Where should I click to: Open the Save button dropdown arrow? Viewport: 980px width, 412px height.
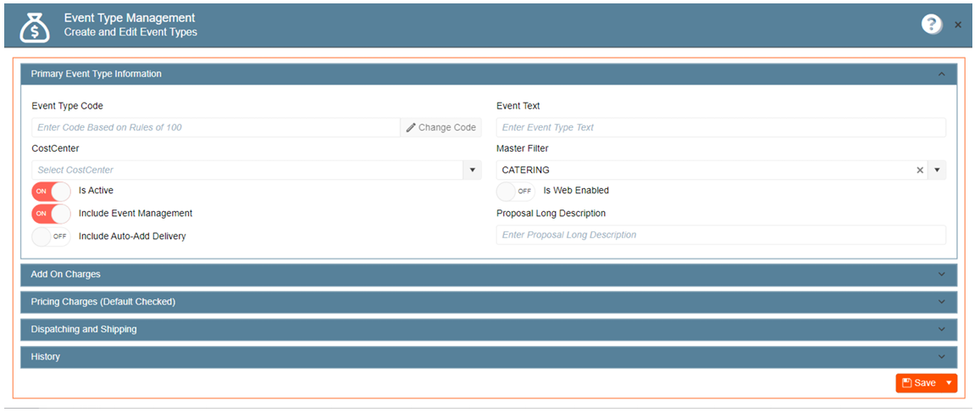pos(949,383)
